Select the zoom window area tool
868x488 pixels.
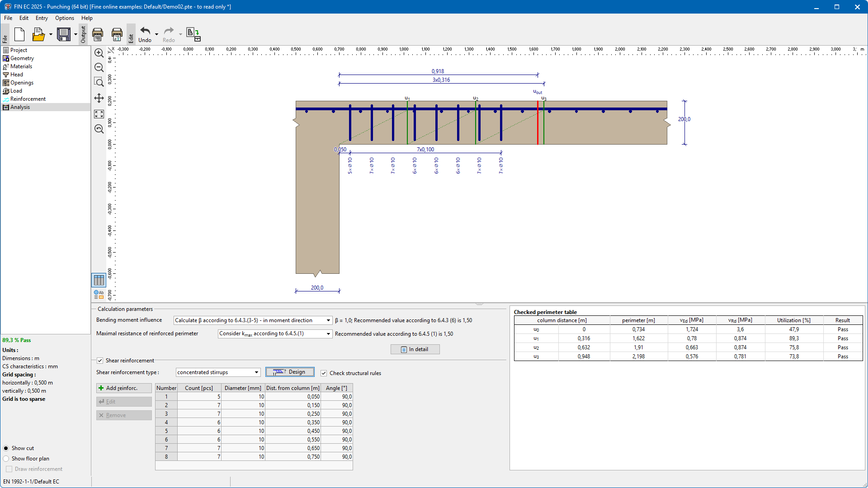pos(99,82)
